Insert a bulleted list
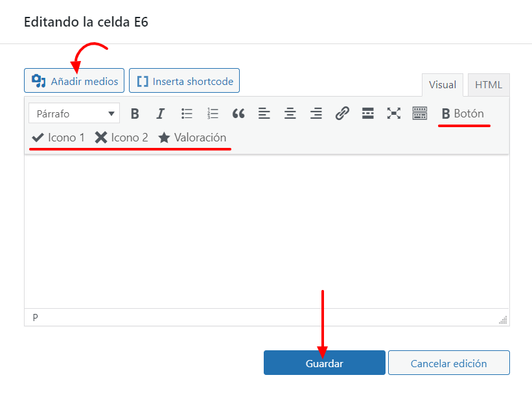The height and width of the screenshot is (397, 532). [x=187, y=114]
